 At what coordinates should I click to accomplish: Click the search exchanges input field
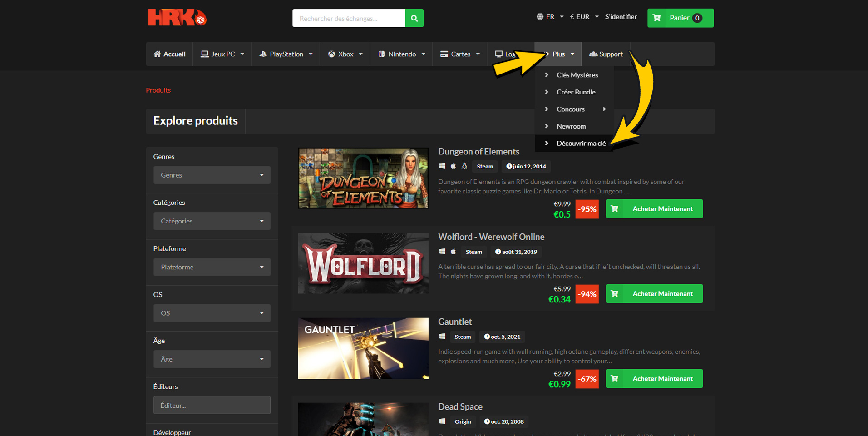pos(349,18)
